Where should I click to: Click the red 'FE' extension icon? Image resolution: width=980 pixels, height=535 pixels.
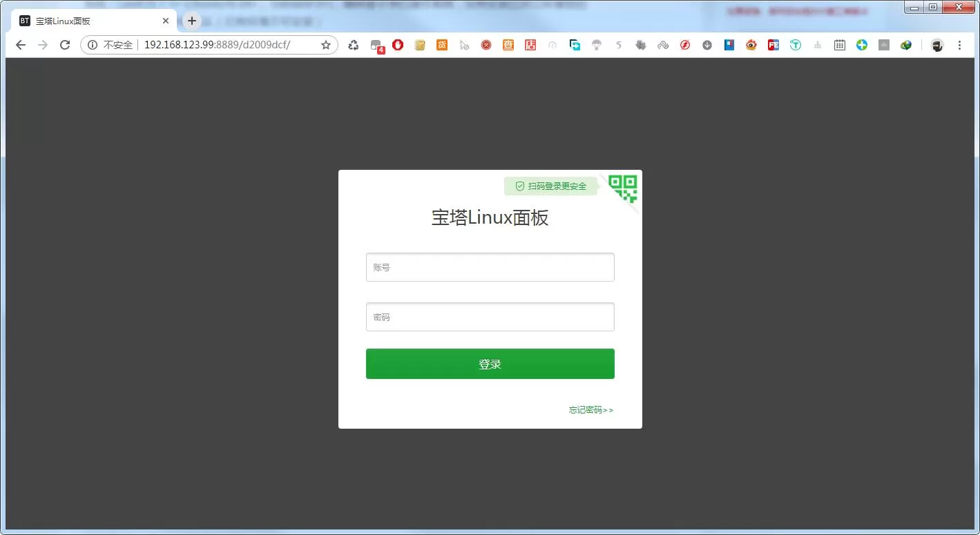click(x=774, y=45)
